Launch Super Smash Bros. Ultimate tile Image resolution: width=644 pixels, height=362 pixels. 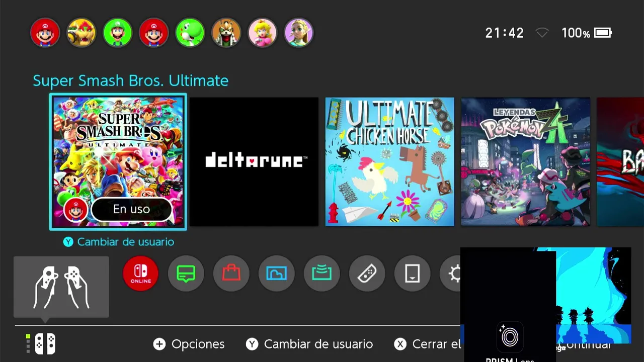point(118,162)
